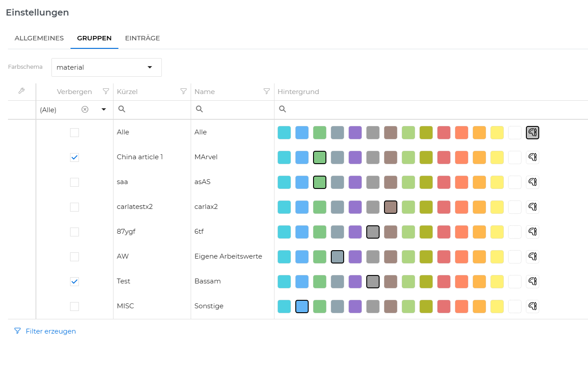Open custom color palette for China article 1

pyautogui.click(x=533, y=157)
